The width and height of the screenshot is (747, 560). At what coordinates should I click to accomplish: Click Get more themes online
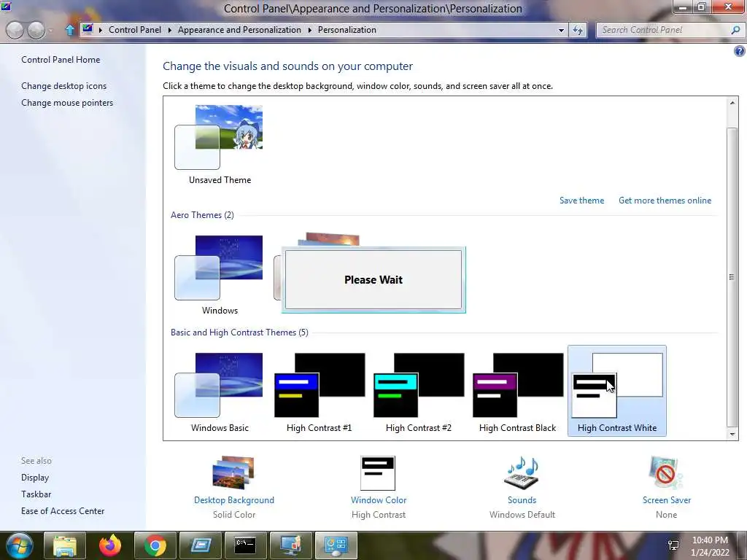point(665,201)
